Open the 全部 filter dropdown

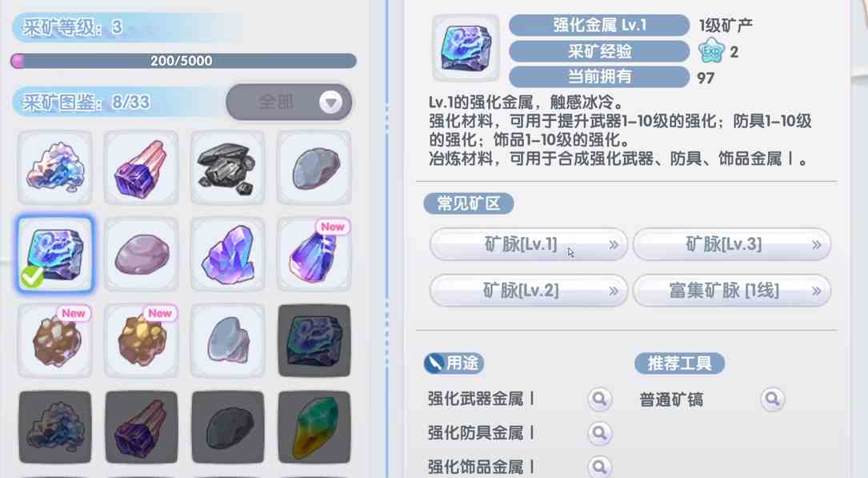pyautogui.click(x=289, y=102)
